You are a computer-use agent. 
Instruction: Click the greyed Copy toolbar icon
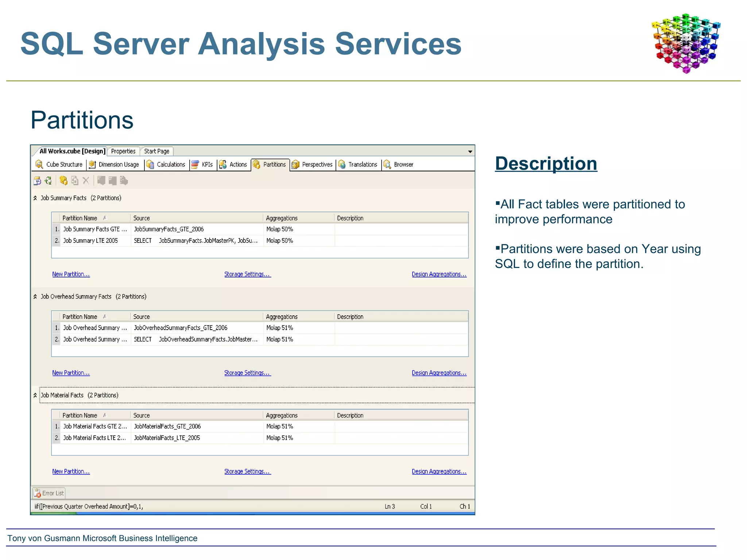point(75,180)
